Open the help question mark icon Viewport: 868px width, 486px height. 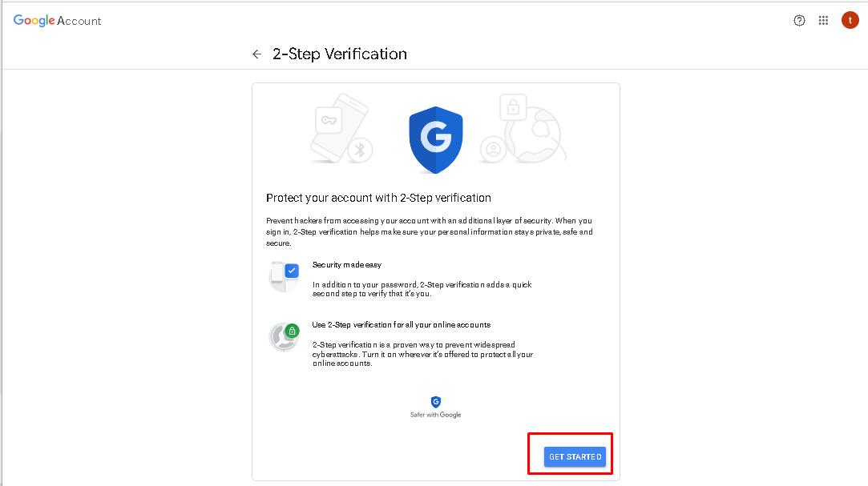click(799, 21)
